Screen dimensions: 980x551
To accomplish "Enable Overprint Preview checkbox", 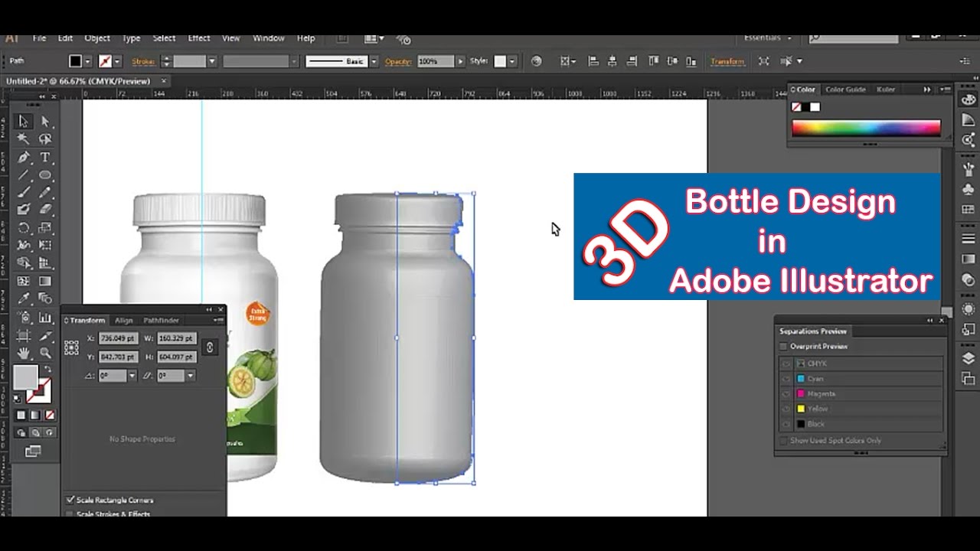I will click(783, 347).
